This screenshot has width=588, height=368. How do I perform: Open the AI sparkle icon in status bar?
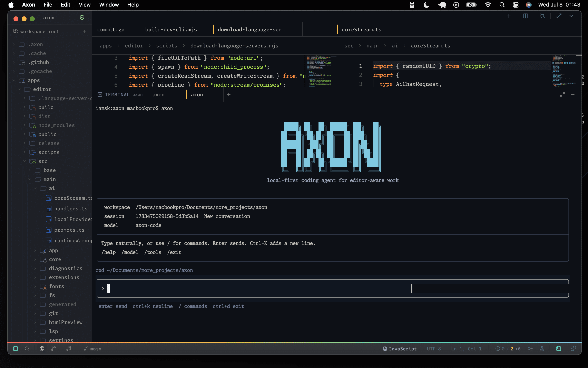tap(574, 349)
